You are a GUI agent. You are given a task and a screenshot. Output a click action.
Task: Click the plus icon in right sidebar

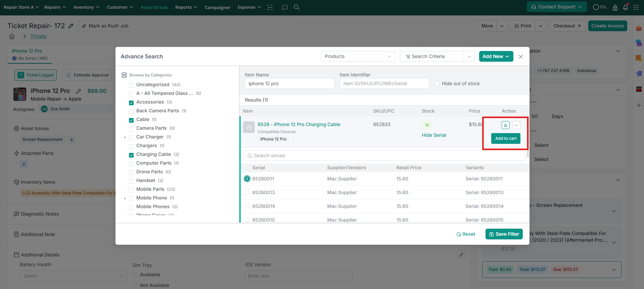[x=639, y=105]
